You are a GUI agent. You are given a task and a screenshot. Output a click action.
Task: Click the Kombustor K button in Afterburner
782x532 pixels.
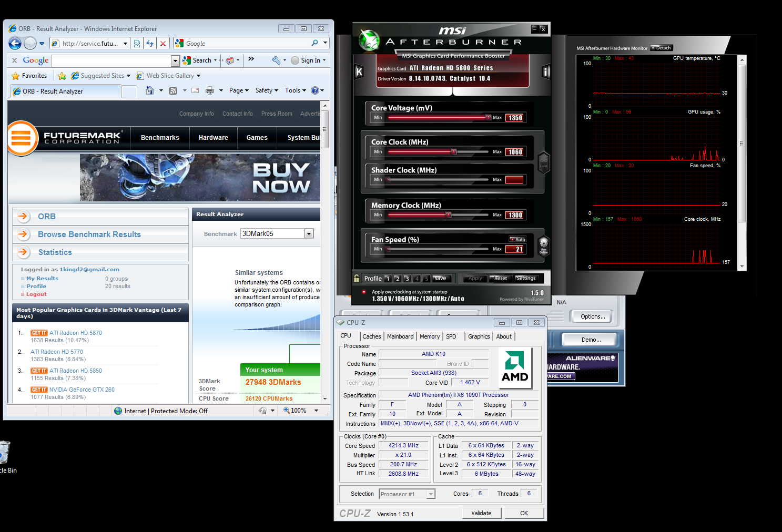(359, 72)
